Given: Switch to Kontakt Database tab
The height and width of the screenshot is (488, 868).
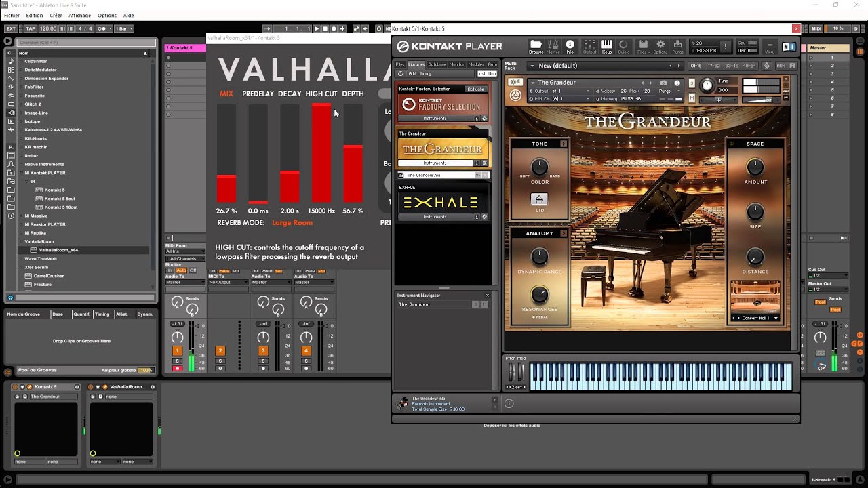Looking at the screenshot, I should (437, 64).
